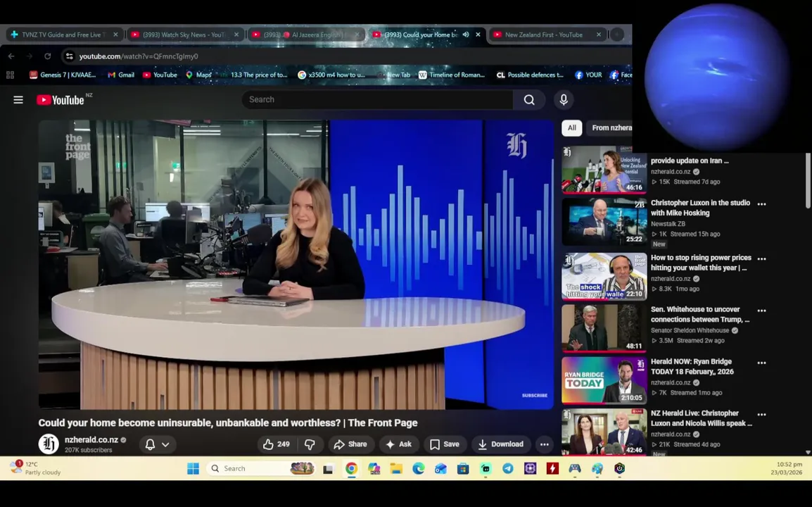812x507 pixels.
Task: Click the Download button
Action: click(x=500, y=444)
